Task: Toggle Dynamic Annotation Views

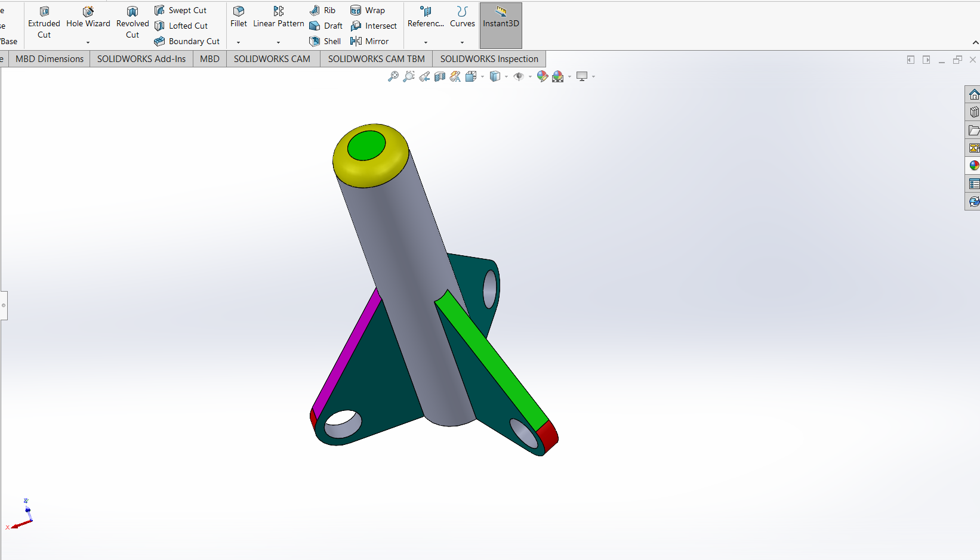Action: pos(455,76)
